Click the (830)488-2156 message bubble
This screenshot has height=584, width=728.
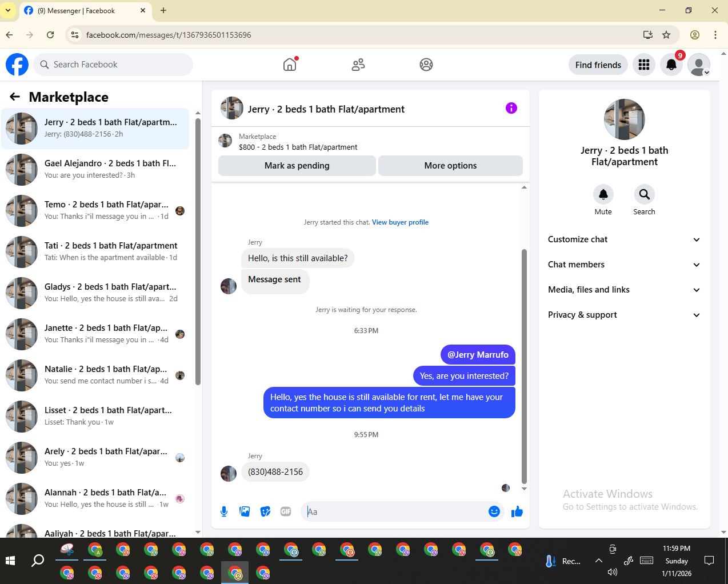coord(275,472)
